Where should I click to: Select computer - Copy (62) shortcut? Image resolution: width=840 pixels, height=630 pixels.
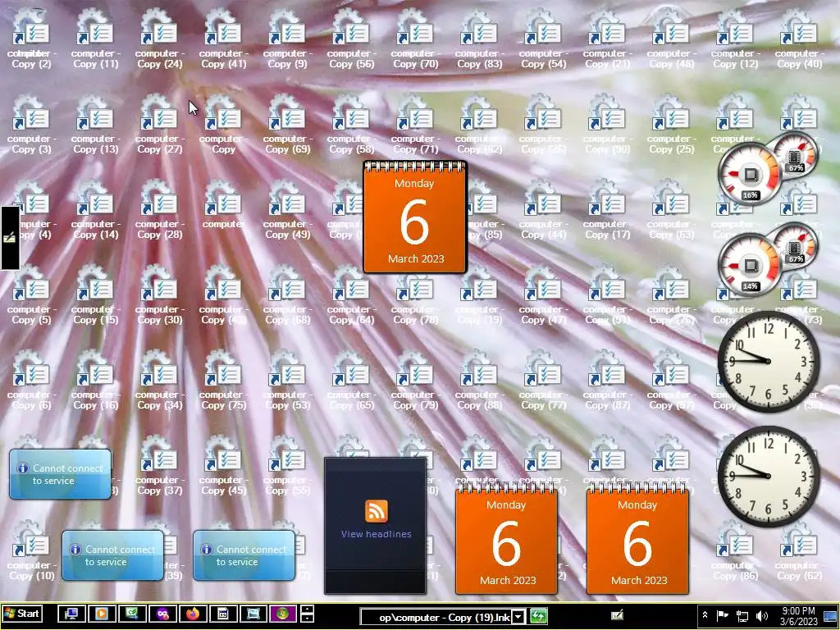[x=799, y=550]
